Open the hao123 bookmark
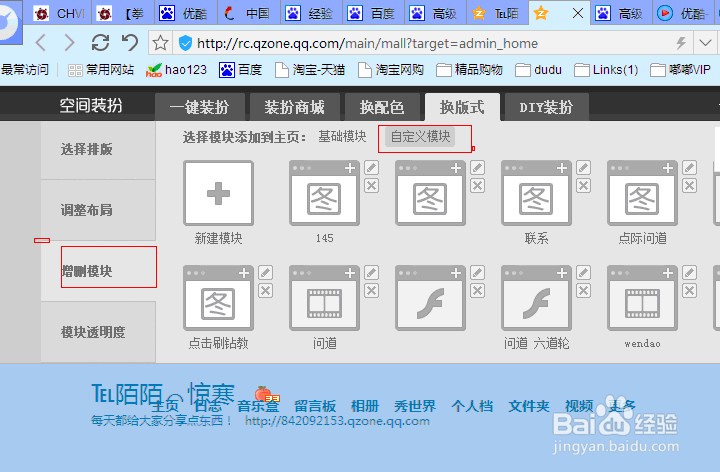720x472 pixels. (176, 70)
